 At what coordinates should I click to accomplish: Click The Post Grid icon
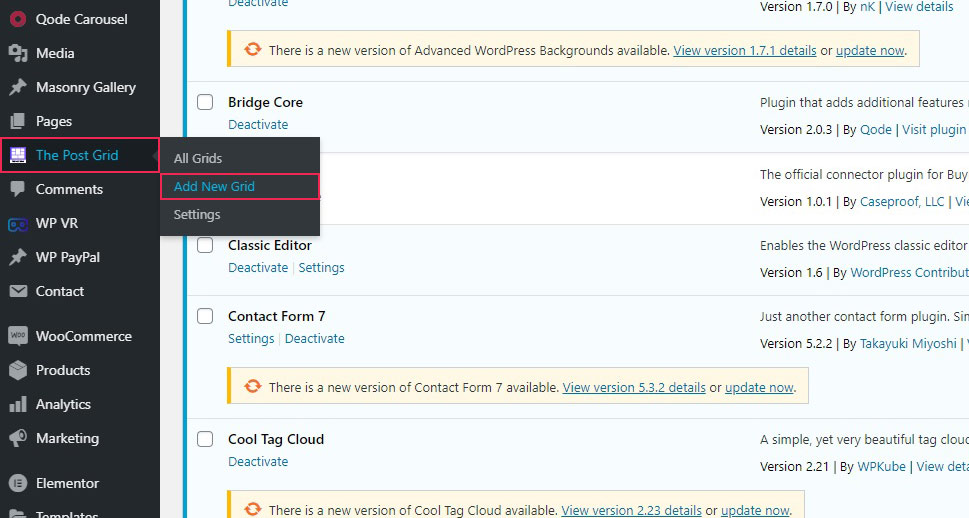coord(18,155)
